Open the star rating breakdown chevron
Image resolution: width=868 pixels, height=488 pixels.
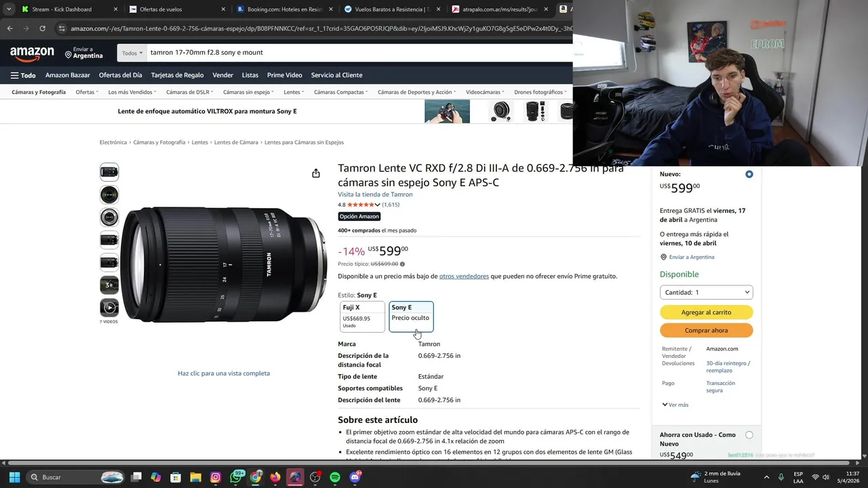378,205
